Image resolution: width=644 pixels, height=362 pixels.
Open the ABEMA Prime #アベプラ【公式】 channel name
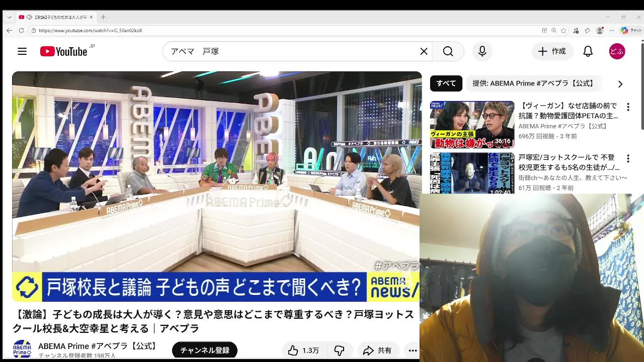click(99, 346)
